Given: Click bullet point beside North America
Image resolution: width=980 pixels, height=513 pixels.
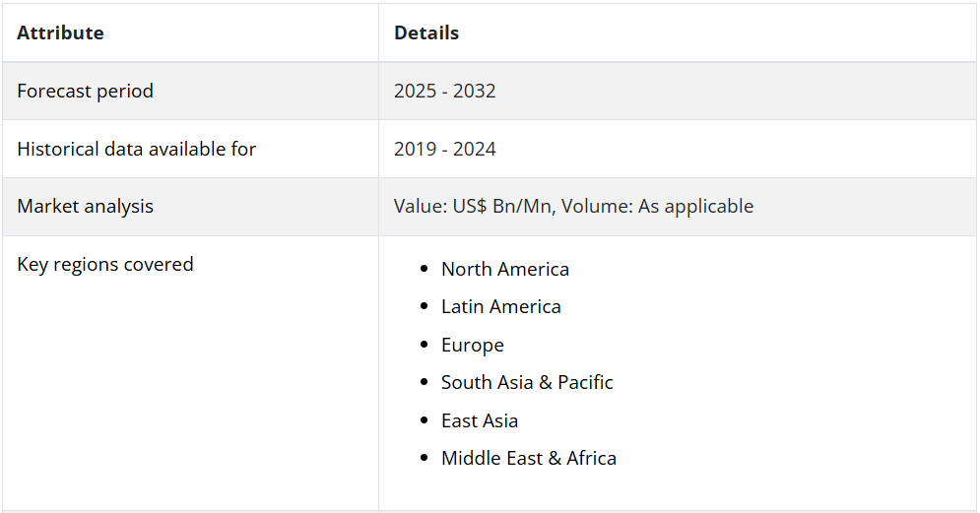Looking at the screenshot, I should pyautogui.click(x=425, y=269).
